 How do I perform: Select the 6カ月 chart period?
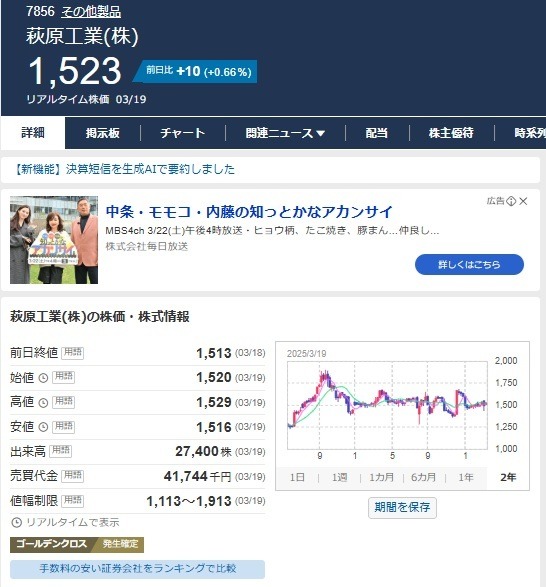pos(424,478)
